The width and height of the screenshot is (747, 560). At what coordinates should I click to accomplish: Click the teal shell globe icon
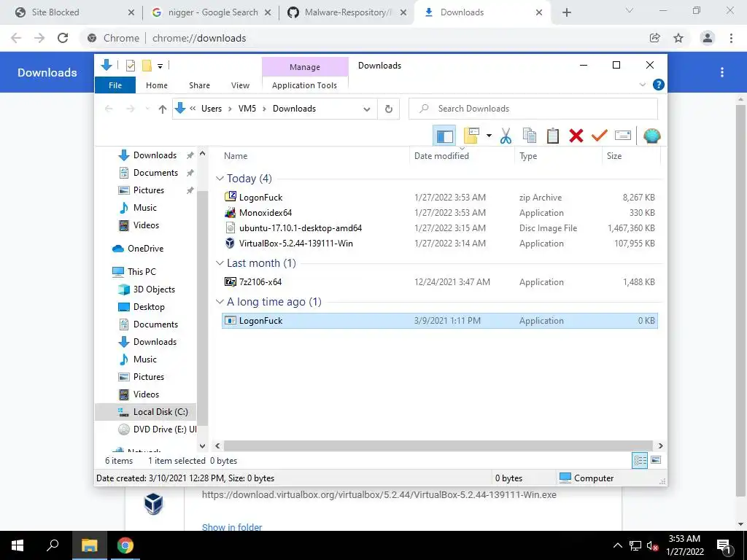(651, 136)
